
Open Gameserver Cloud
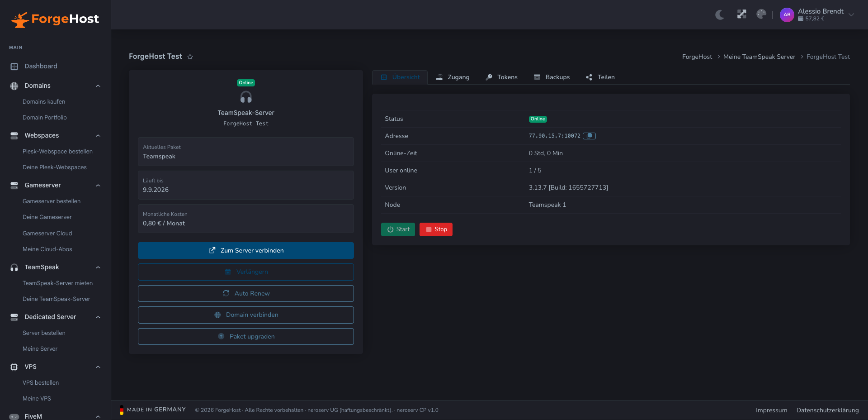(x=47, y=234)
